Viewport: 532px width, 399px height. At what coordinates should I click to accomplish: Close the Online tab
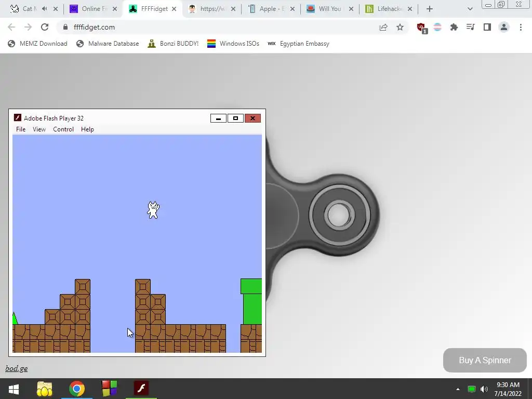pos(115,9)
